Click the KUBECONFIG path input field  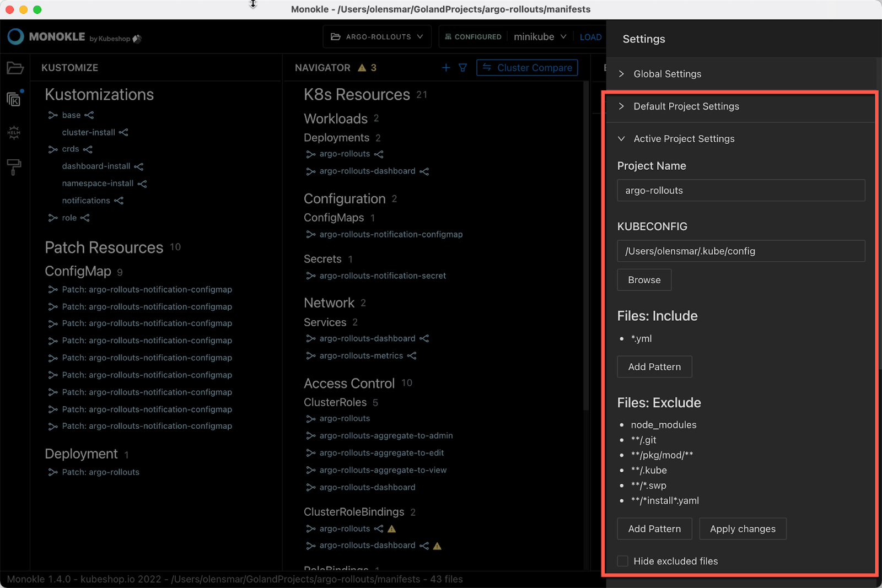click(741, 251)
